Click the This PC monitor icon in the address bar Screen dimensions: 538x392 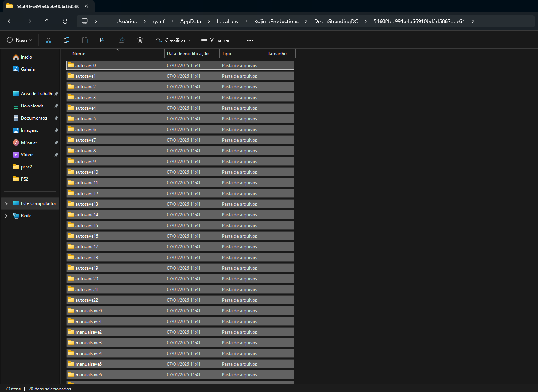click(x=85, y=21)
